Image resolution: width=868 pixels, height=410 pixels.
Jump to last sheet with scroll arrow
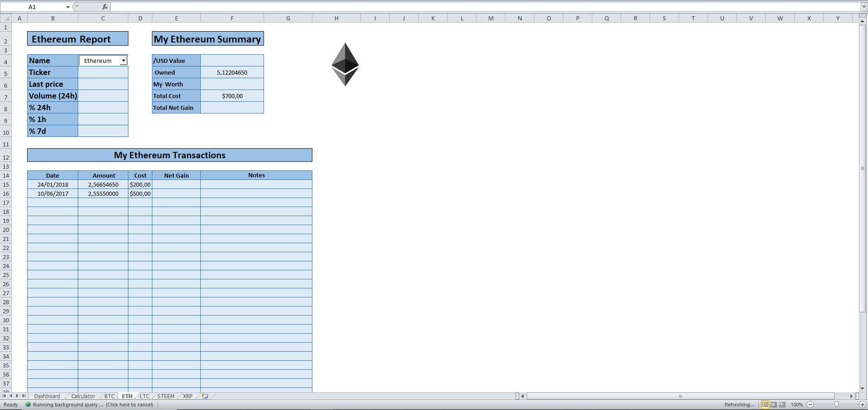pyautogui.click(x=24, y=396)
